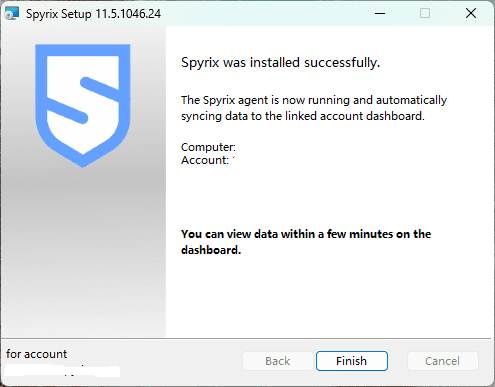
Task: Click the bold 'You can view data' message
Action: pyautogui.click(x=306, y=242)
